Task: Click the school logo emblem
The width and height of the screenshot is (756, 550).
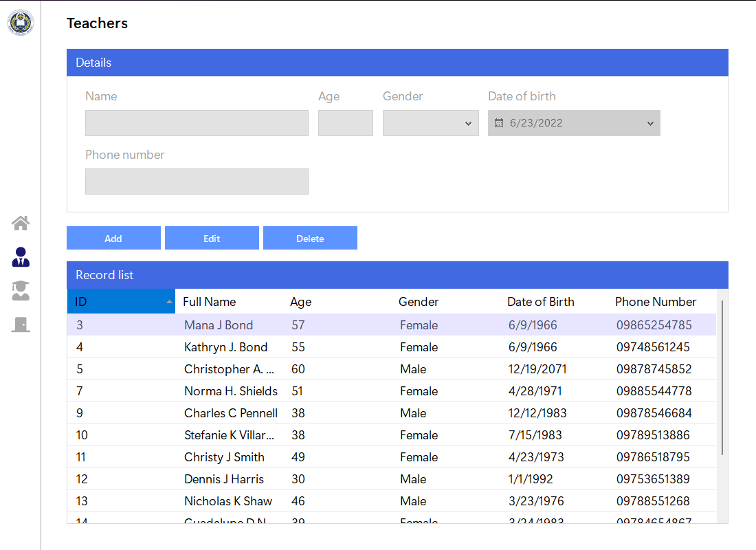Action: (21, 23)
